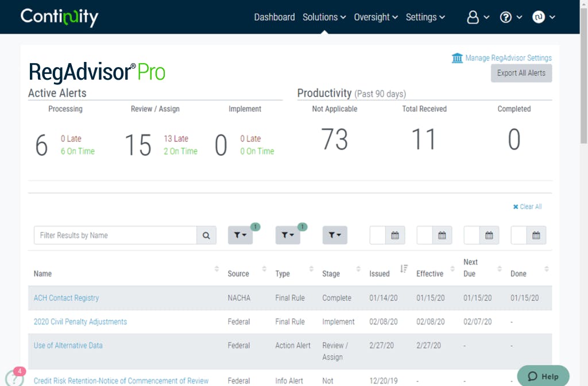Open the Help chat widget
The height and width of the screenshot is (386, 588).
(543, 376)
